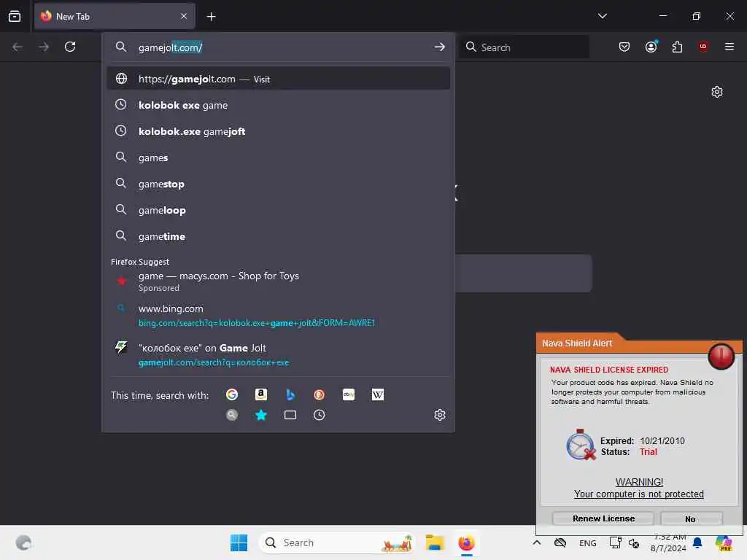Search with Bing one-off engine

[290, 394]
